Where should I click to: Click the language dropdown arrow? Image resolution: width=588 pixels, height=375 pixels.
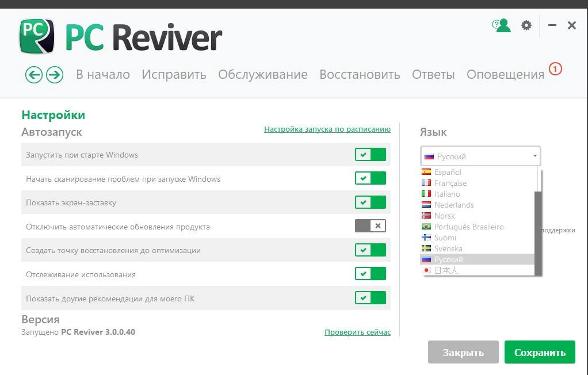pos(534,156)
